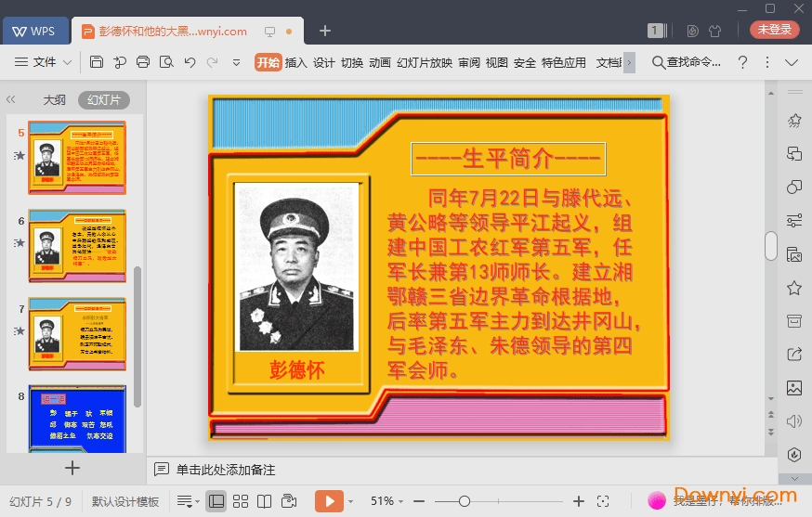The height and width of the screenshot is (517, 812).
Task: Start slideshow with orange play button
Action: pos(329,501)
